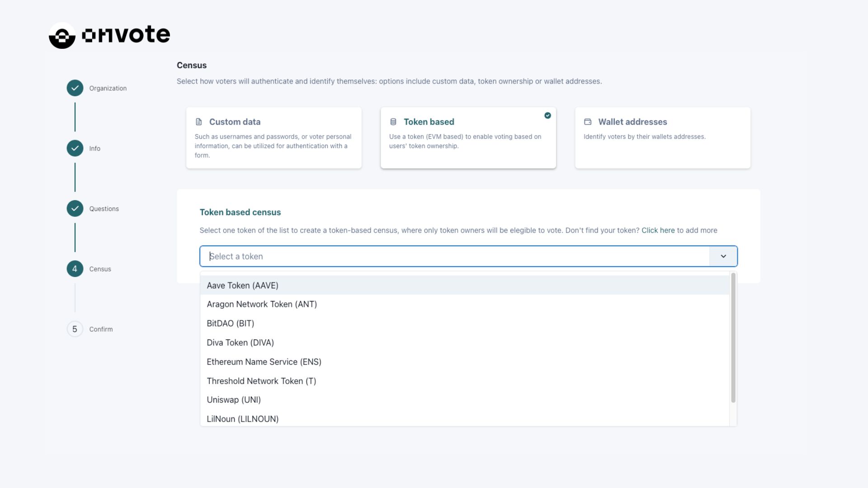Open the Confirm step label
Viewport: 868px width, 488px height.
point(101,329)
